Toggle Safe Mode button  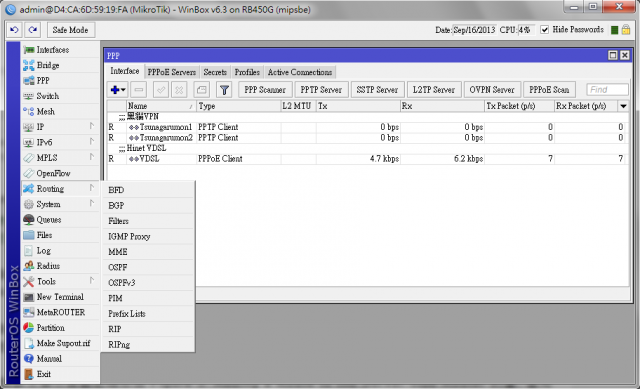(x=71, y=30)
